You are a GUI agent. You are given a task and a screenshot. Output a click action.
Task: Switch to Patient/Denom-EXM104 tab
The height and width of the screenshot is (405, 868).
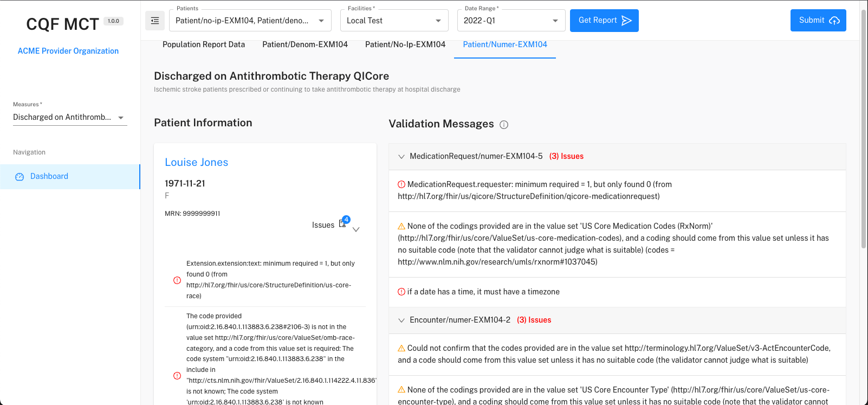click(x=305, y=44)
